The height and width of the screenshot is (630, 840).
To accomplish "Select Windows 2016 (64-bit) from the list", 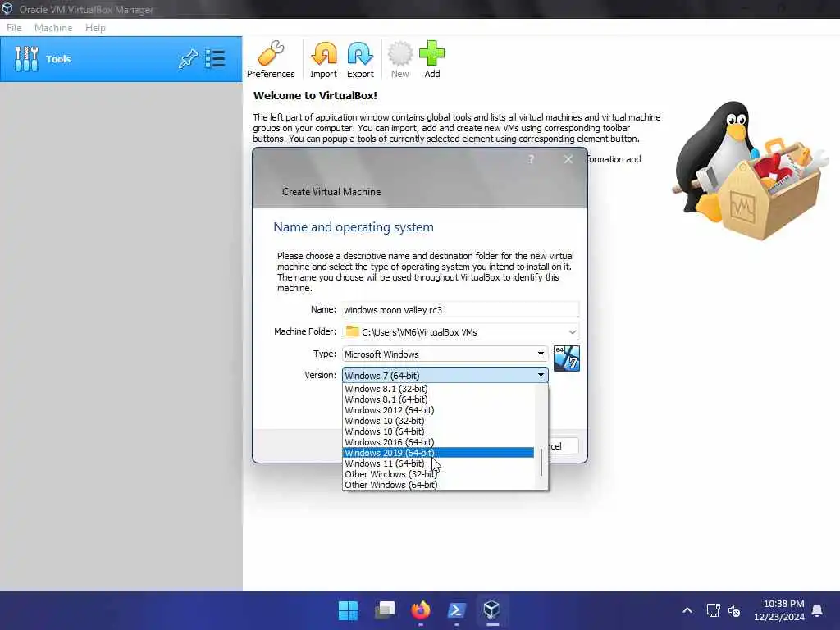I will coord(438,442).
